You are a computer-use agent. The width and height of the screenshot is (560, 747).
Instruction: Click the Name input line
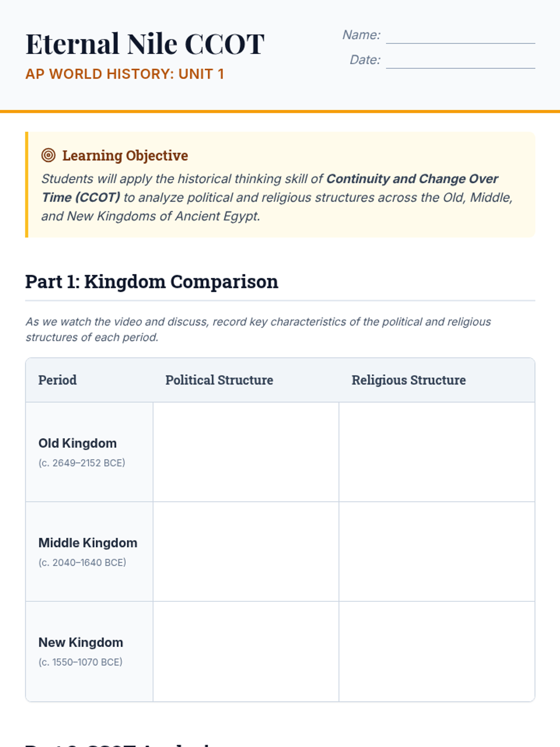461,36
